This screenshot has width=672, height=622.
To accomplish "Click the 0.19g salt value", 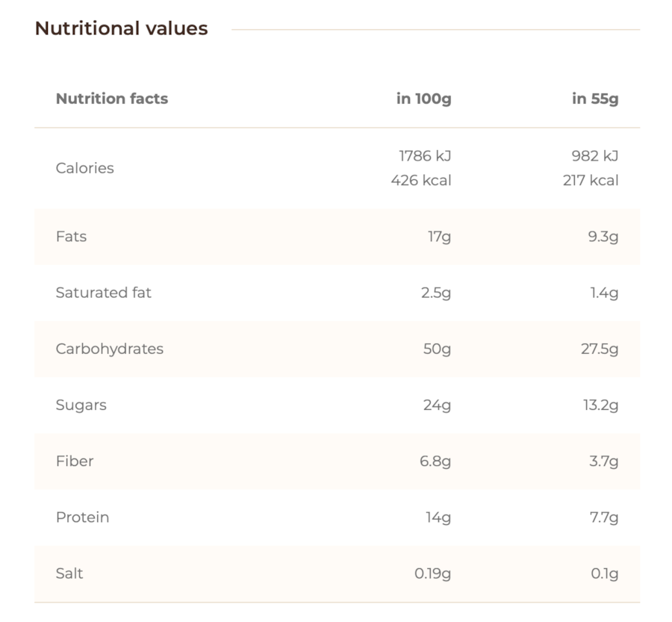I will 433,574.
